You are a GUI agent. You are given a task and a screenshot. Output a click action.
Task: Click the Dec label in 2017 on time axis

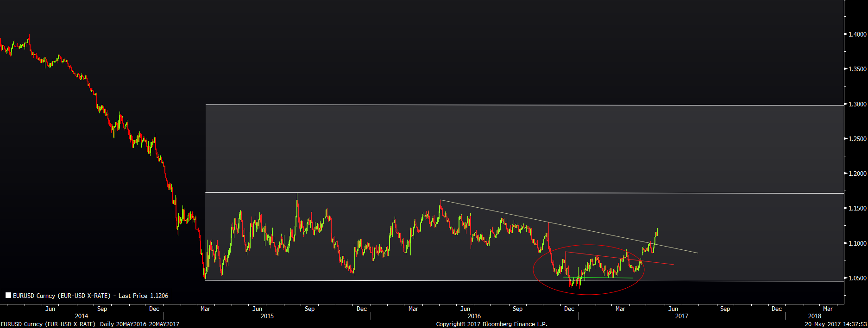tap(777, 309)
